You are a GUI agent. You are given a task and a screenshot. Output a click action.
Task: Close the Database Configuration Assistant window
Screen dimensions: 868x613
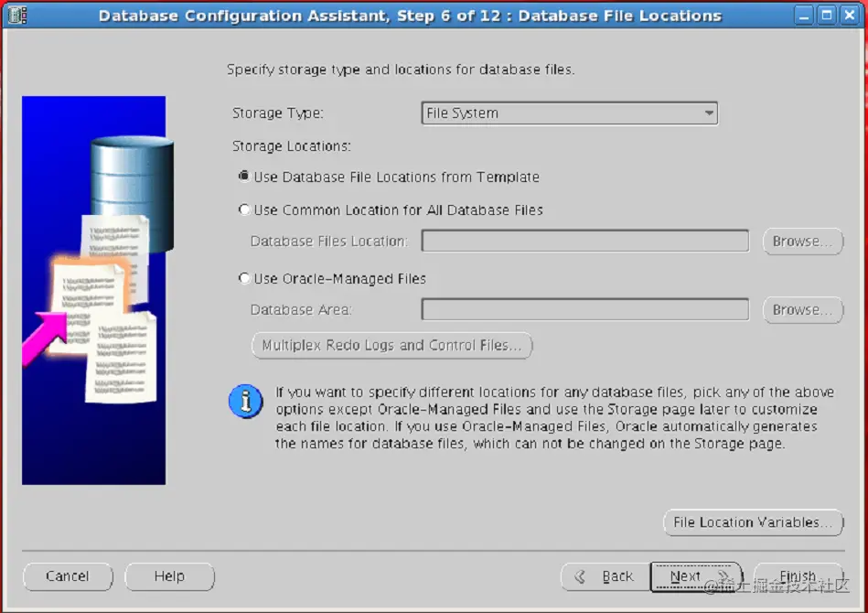(850, 15)
